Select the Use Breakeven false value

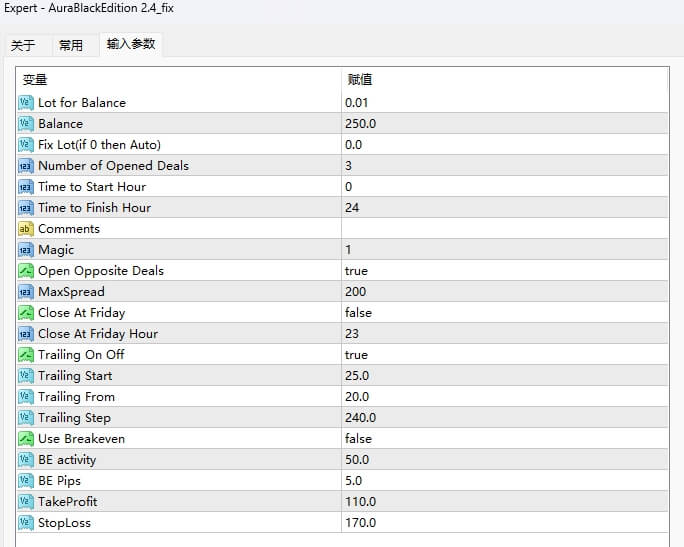(x=358, y=439)
